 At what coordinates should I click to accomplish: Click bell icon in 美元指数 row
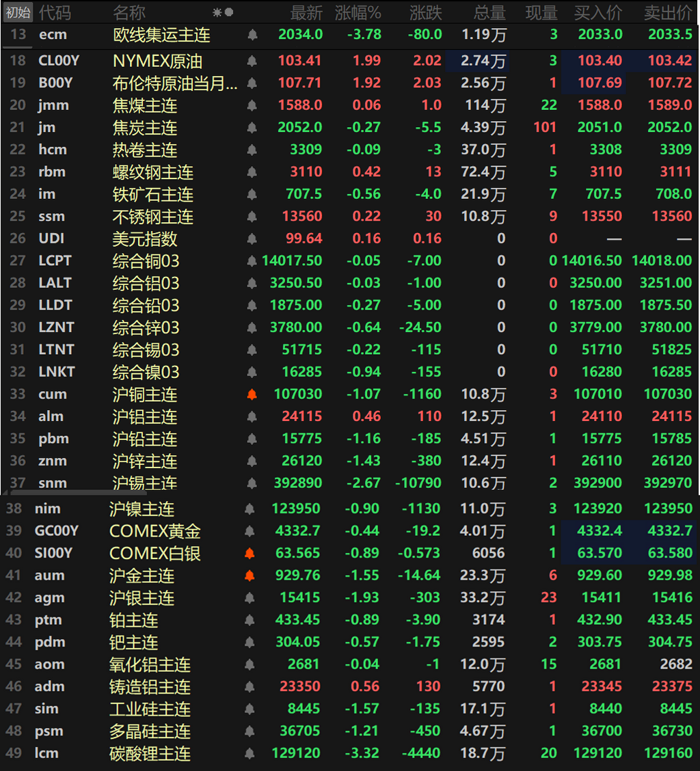pos(252,239)
